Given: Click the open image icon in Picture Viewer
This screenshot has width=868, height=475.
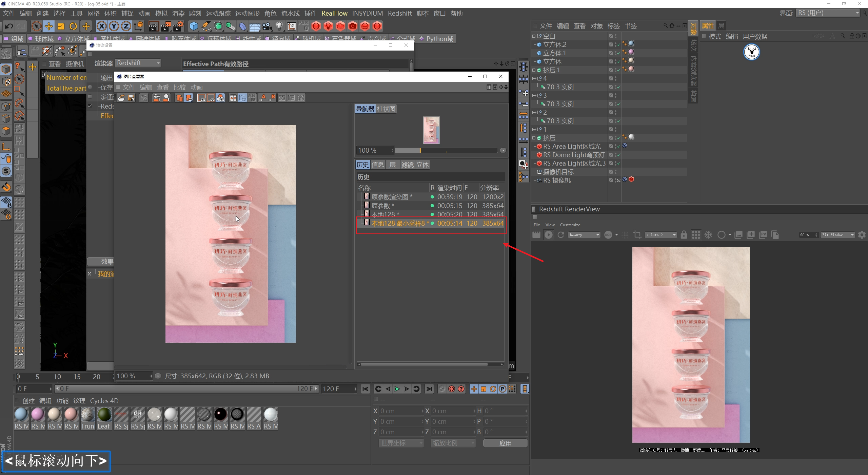Looking at the screenshot, I should 121,98.
